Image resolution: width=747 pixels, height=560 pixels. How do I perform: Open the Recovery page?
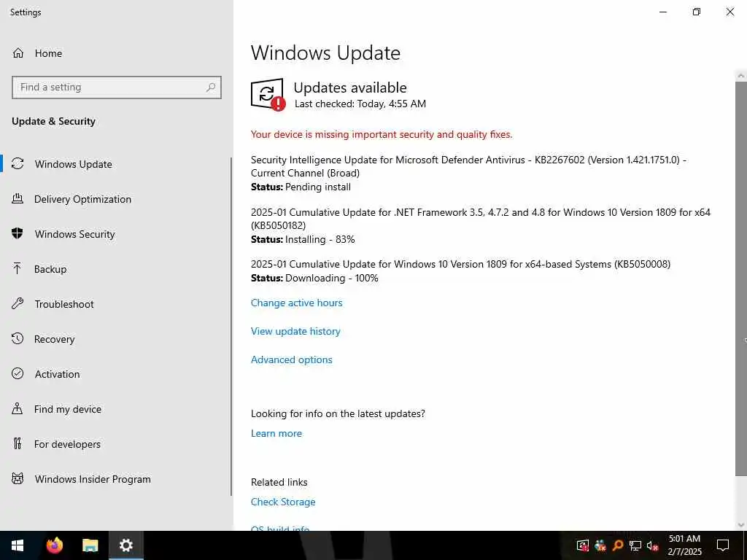(54, 339)
